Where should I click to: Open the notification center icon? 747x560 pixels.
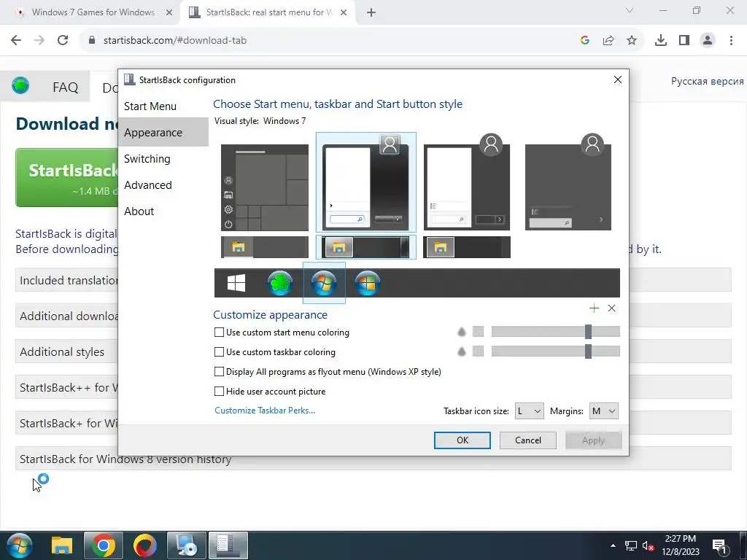pos(719,545)
